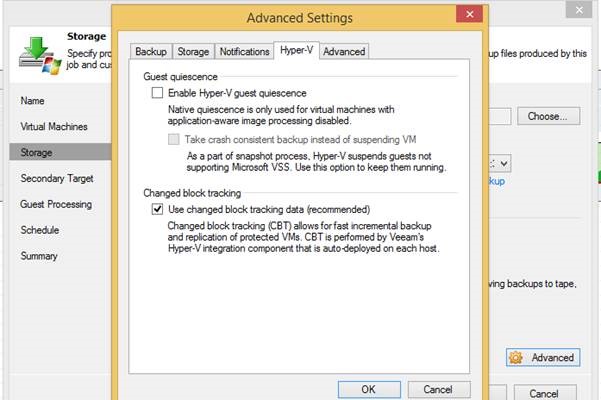Click the Choose... button
This screenshot has height=400, width=601.
[x=548, y=117]
